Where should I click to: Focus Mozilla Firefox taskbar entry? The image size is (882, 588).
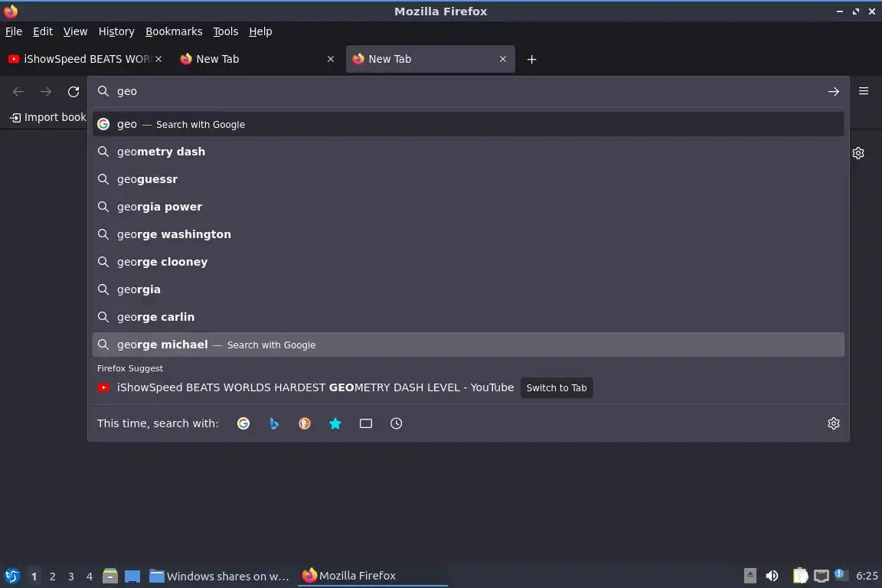tap(372, 576)
